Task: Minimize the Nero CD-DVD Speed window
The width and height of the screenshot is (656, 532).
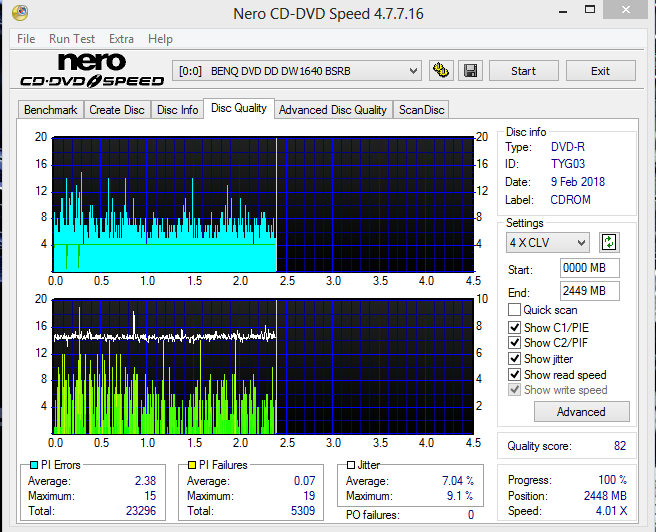Action: [563, 11]
